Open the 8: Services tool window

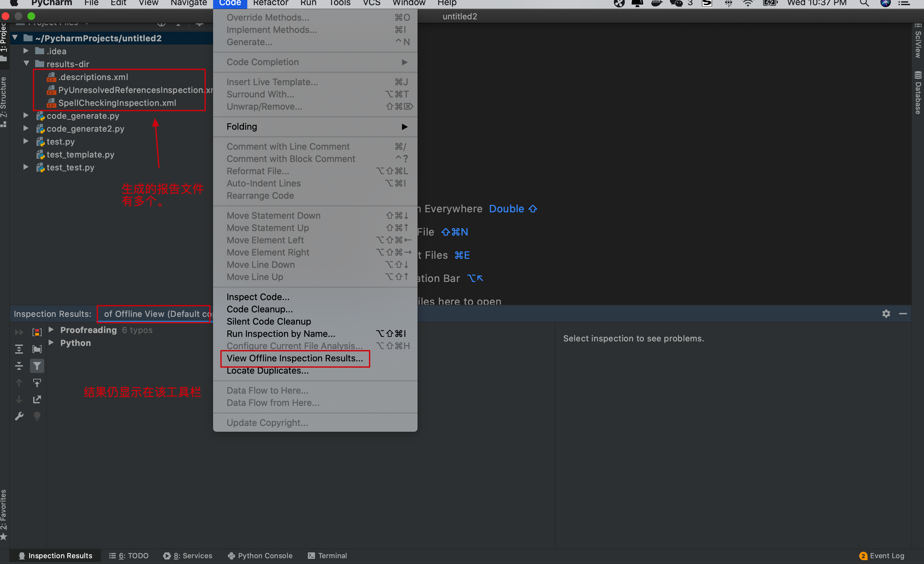(x=188, y=556)
